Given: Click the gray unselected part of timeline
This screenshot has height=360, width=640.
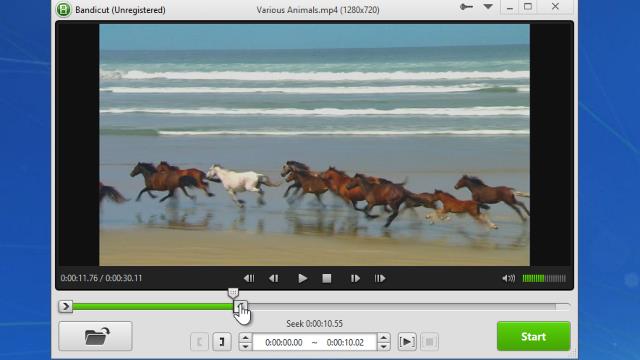Looking at the screenshot, I should point(402,307).
